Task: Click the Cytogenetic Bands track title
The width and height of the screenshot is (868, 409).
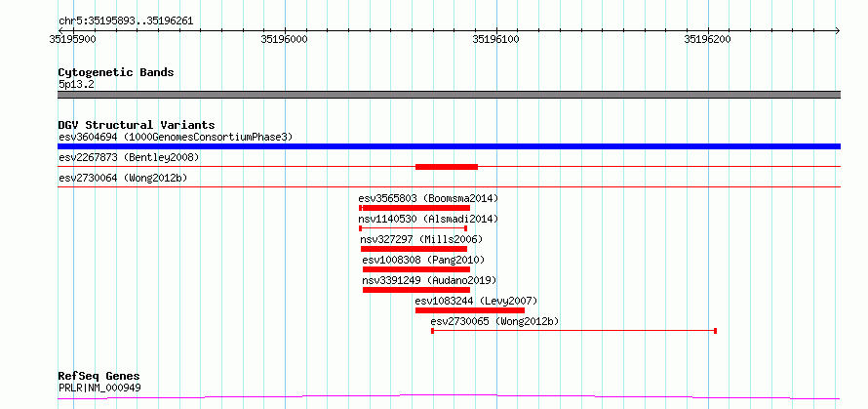Action: tap(116, 72)
